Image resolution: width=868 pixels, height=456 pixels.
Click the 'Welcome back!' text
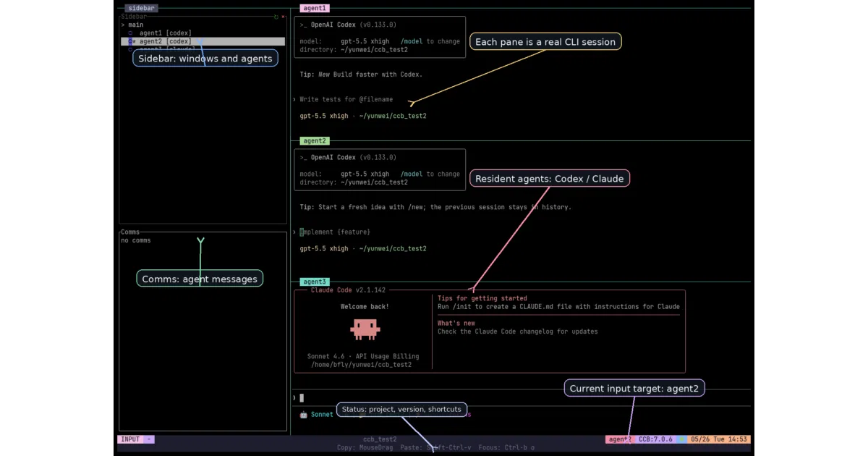click(365, 307)
